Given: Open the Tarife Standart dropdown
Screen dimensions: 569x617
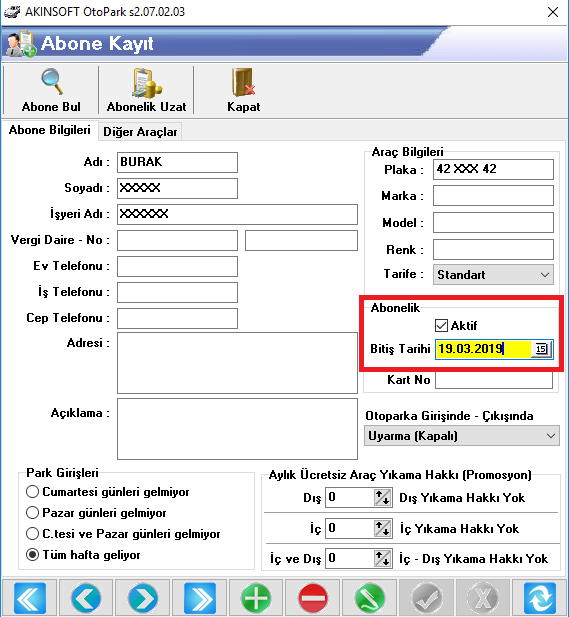Looking at the screenshot, I should click(493, 274).
